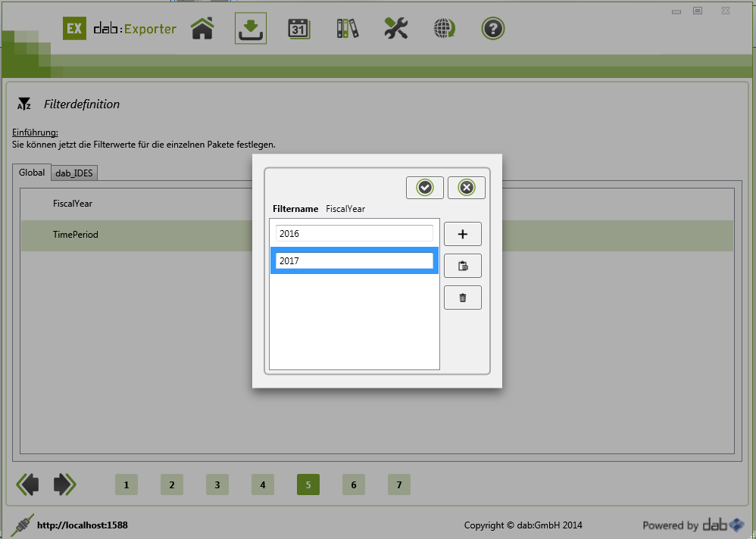
Task: Open the calendar scheduler icon
Action: pos(299,29)
